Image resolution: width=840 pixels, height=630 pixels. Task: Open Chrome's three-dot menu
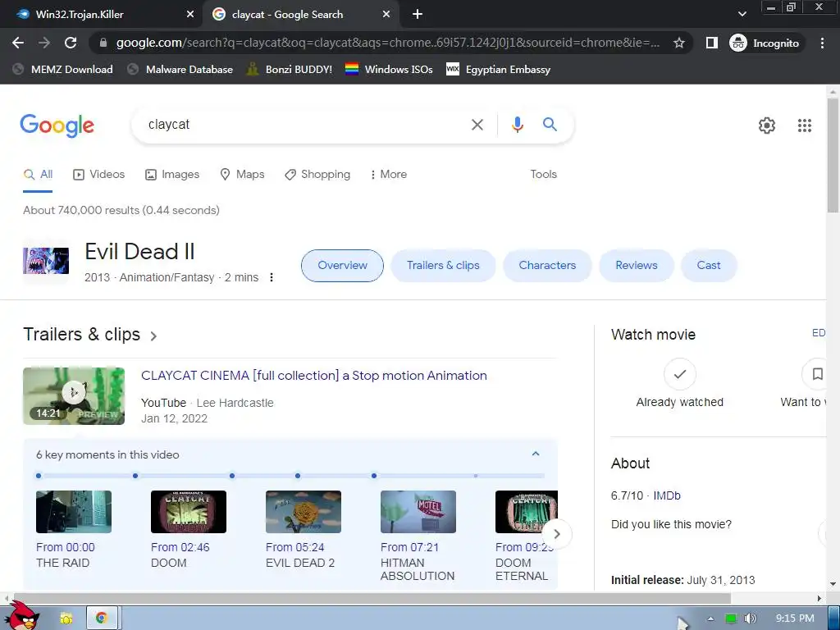tap(822, 43)
